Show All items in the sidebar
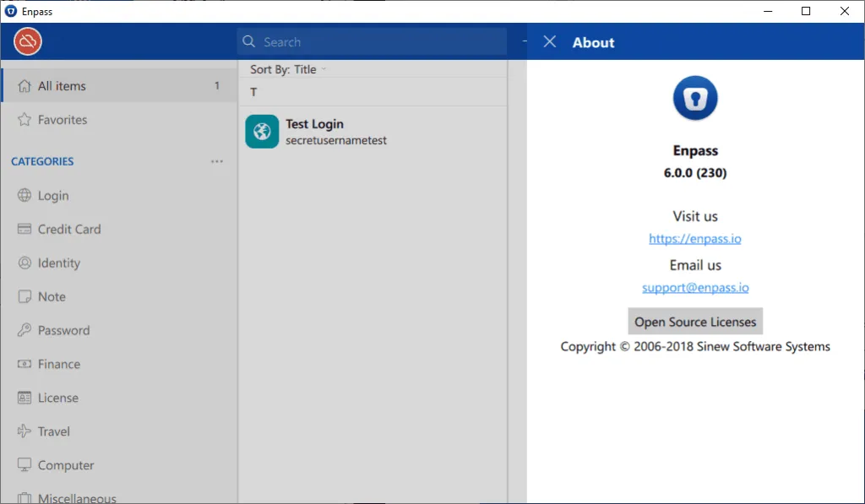This screenshot has width=865, height=504. coord(119,85)
